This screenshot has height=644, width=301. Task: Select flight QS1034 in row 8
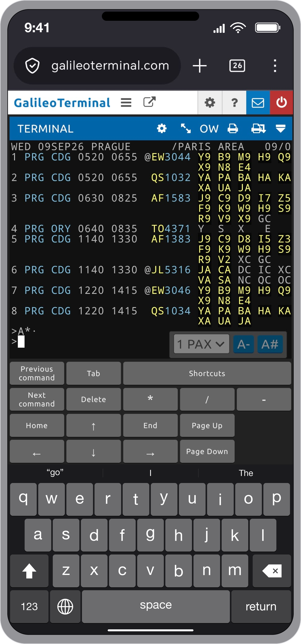click(x=171, y=311)
